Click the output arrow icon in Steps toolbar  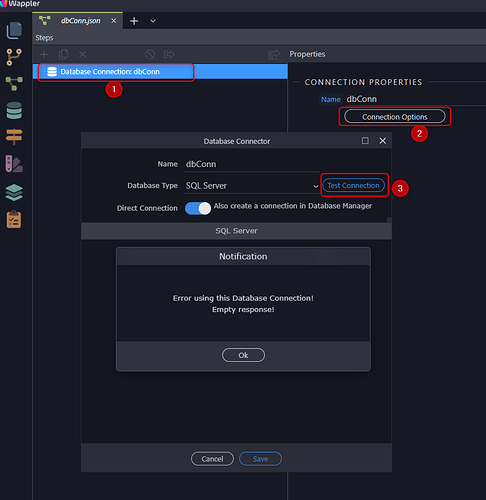pyautogui.click(x=169, y=54)
